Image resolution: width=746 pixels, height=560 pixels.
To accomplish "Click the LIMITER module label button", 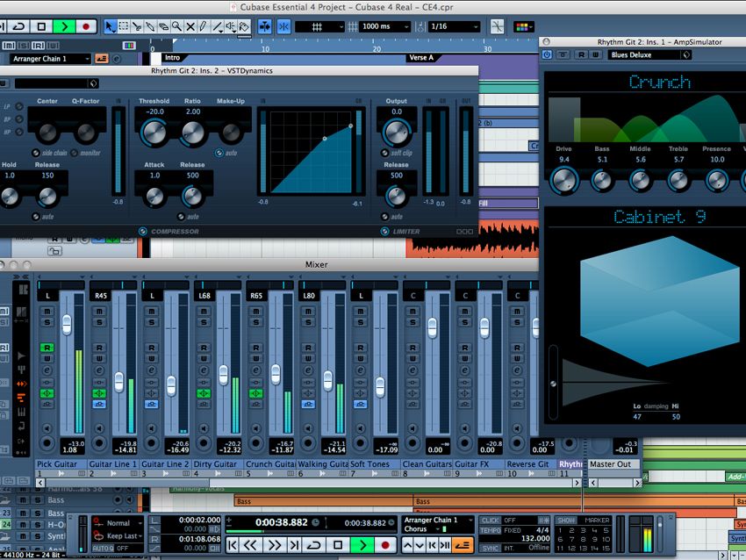I will [x=405, y=231].
